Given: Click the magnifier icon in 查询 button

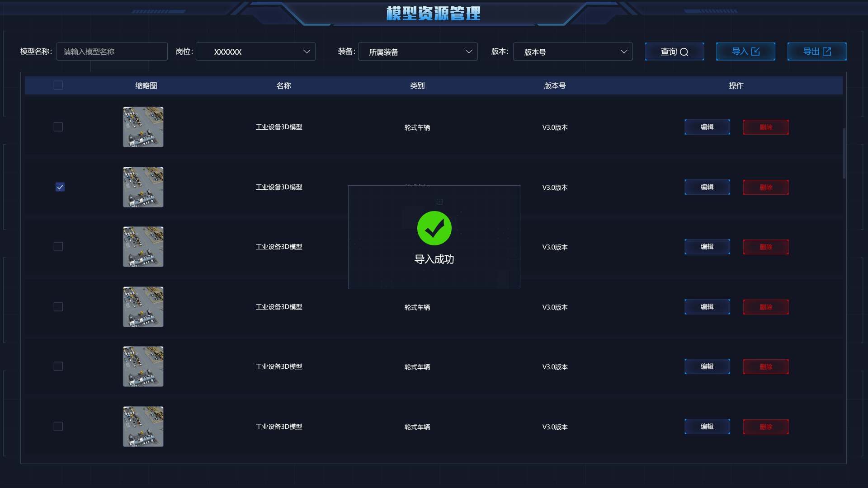Looking at the screenshot, I should coord(684,52).
